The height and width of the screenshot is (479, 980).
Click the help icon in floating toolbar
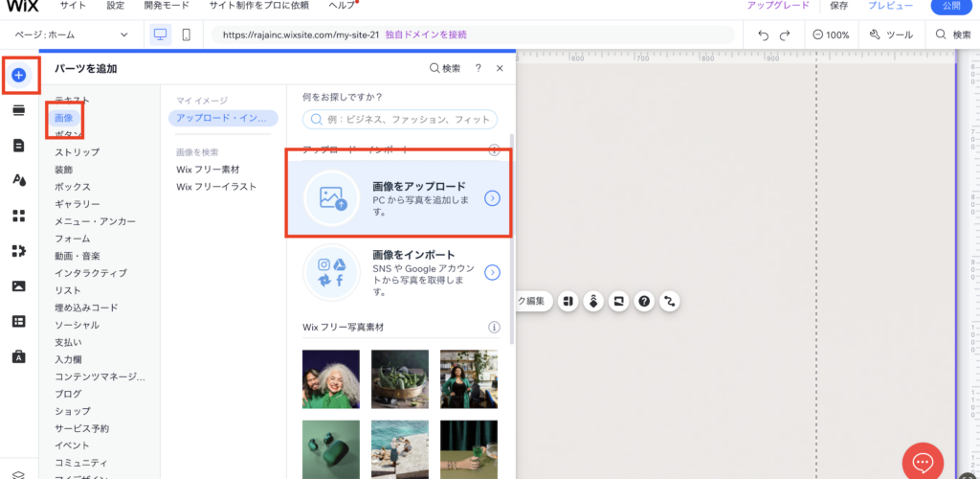coord(644,302)
